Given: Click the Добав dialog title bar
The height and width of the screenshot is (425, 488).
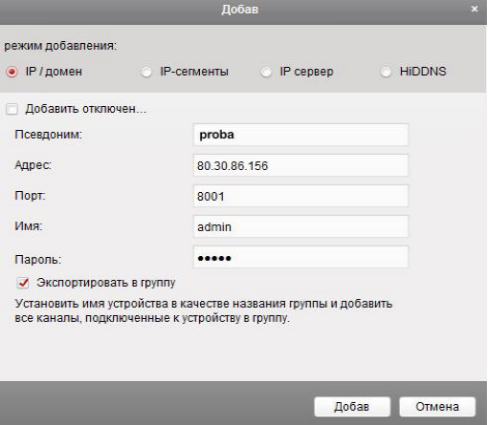Looking at the screenshot, I should point(240,10).
